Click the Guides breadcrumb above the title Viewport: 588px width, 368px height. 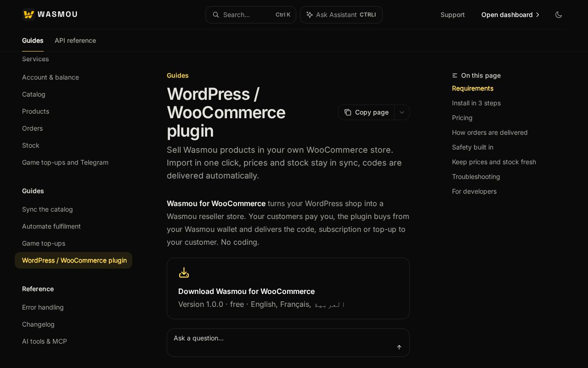178,75
